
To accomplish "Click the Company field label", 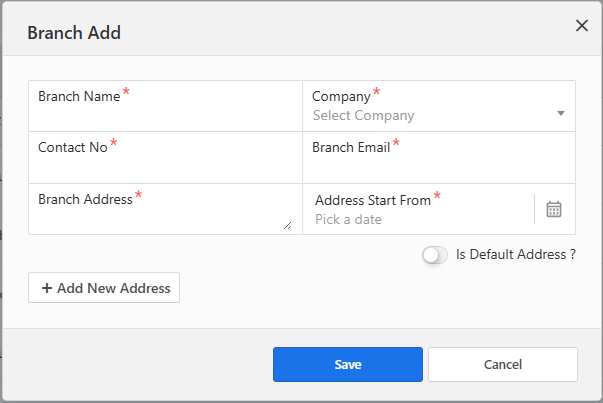I will click(341, 96).
